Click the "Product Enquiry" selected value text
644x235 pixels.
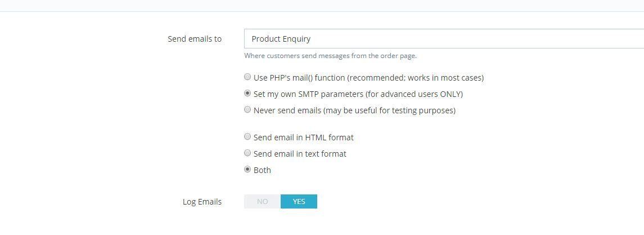pos(281,39)
